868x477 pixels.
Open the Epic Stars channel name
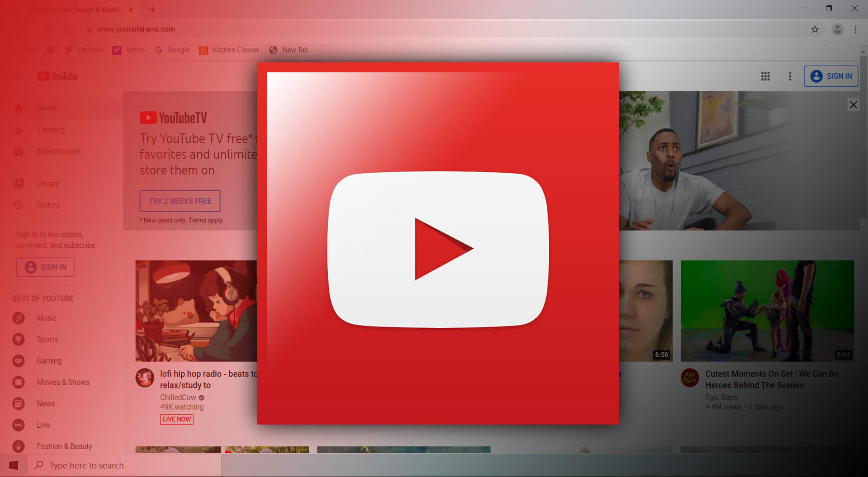click(721, 397)
